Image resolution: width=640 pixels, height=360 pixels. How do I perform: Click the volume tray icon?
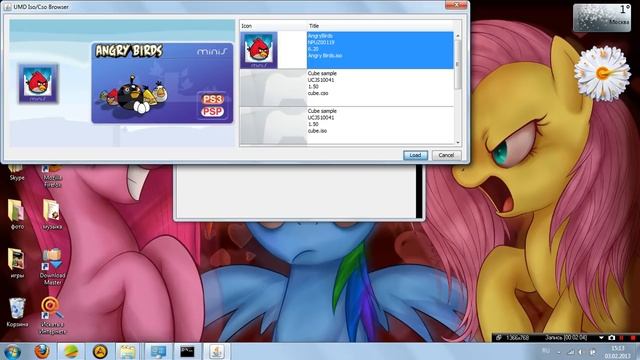(581, 352)
